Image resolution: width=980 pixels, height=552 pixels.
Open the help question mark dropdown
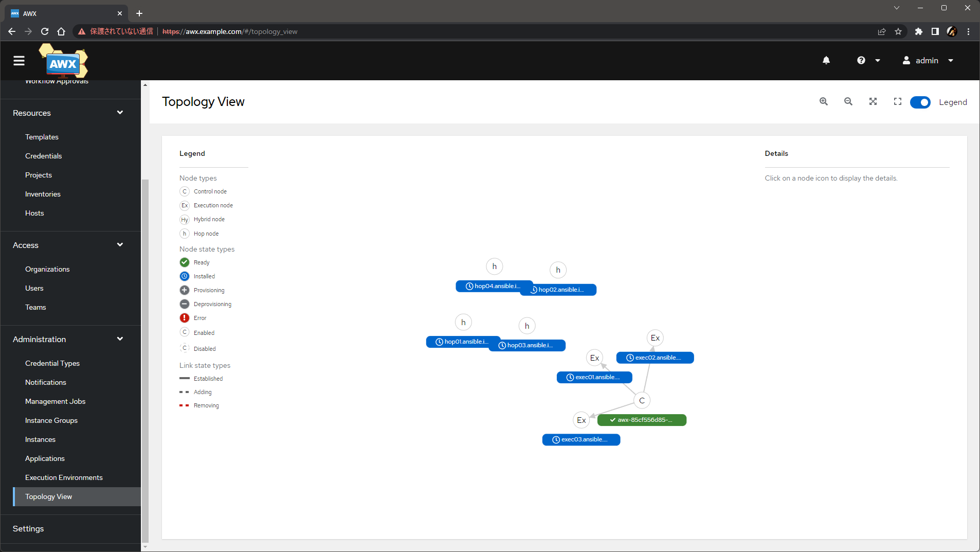868,61
